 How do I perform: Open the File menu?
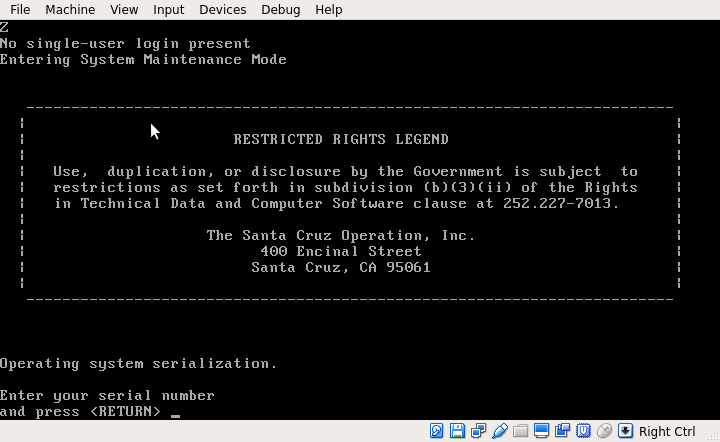tap(20, 9)
